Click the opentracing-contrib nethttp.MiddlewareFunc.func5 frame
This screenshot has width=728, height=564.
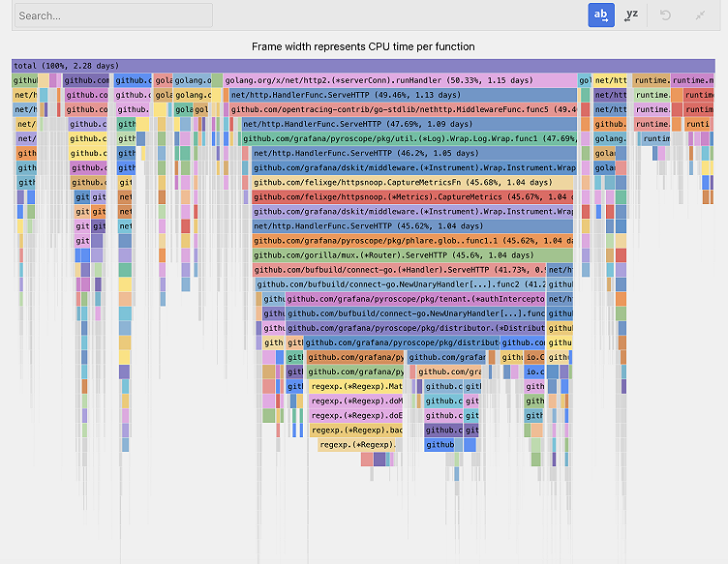(x=403, y=109)
